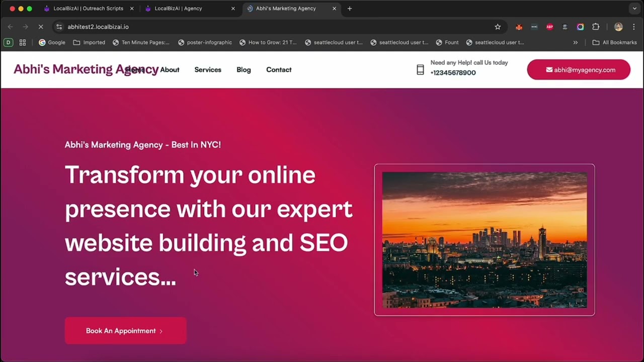Viewport: 644px width, 362px height.
Task: Open How to Grow: 21 T... bookmark
Action: point(268,42)
